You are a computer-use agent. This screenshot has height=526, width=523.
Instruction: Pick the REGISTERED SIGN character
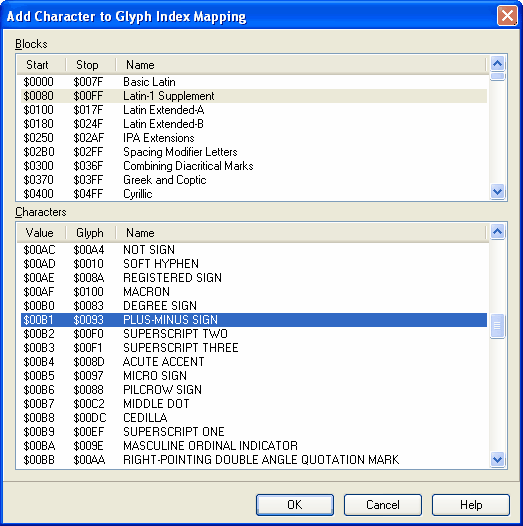(254, 278)
